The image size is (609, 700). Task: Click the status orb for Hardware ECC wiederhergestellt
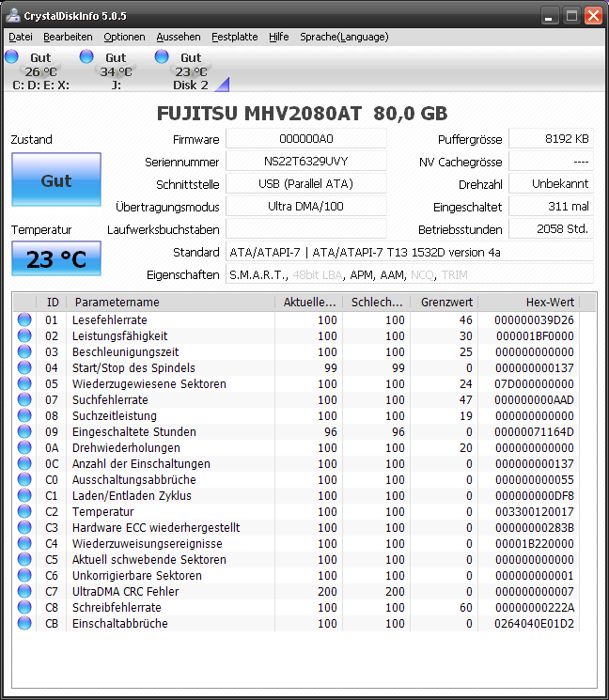point(24,527)
